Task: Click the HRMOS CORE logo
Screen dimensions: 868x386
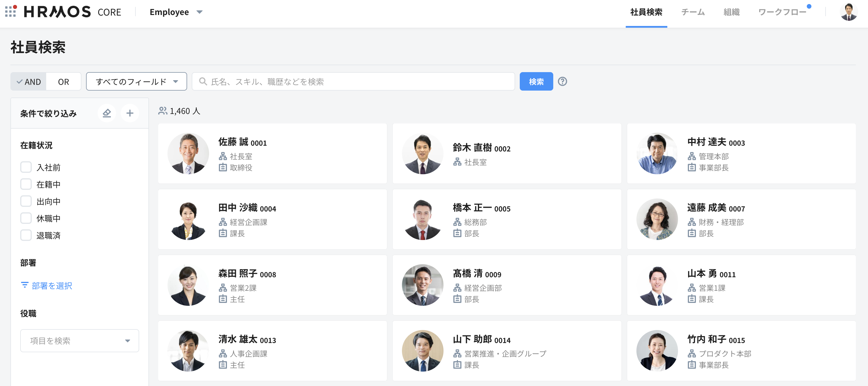Action: click(x=72, y=12)
